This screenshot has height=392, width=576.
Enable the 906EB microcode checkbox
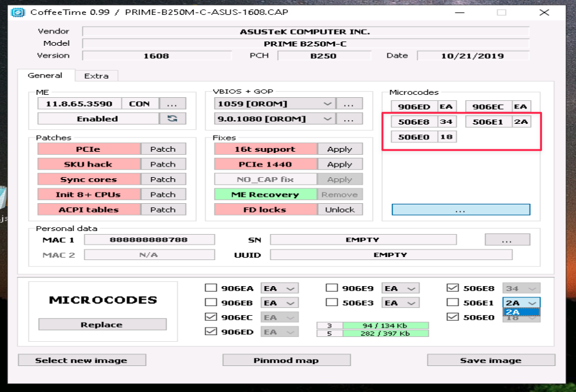pos(211,302)
